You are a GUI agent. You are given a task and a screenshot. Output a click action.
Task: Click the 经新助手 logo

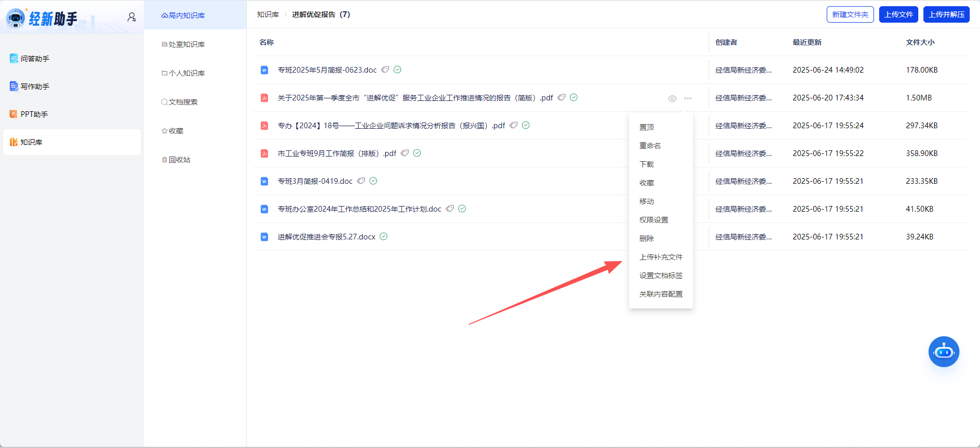pos(42,18)
